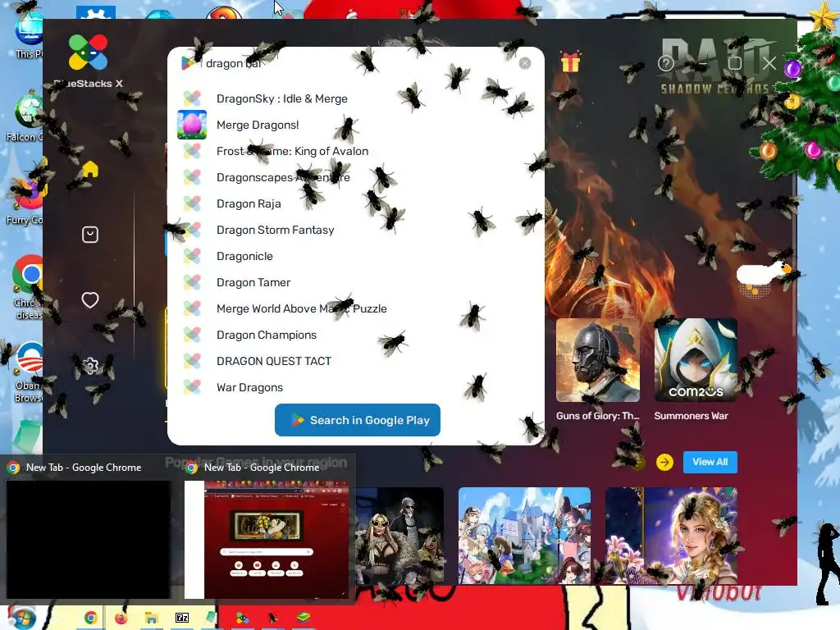Click the yellow next arrow button
This screenshot has height=630, width=840.
point(664,462)
